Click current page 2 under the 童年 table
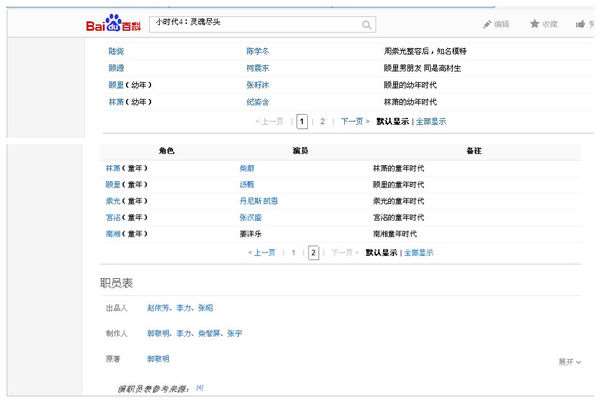 [x=313, y=253]
